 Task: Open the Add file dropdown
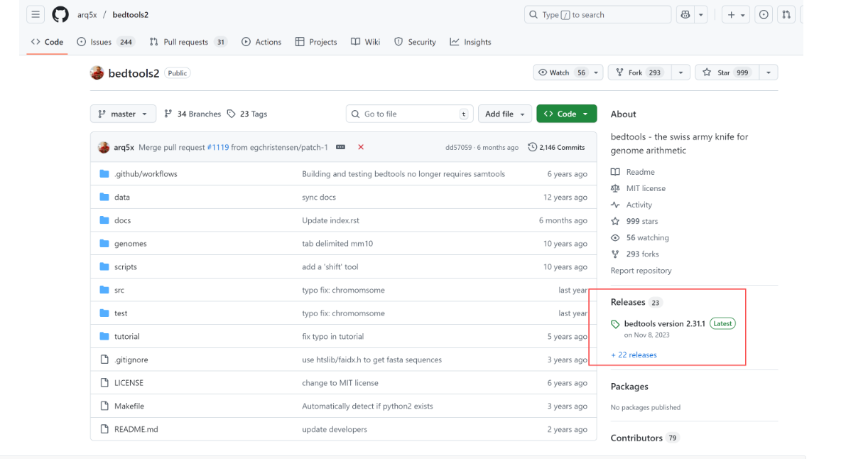(505, 114)
